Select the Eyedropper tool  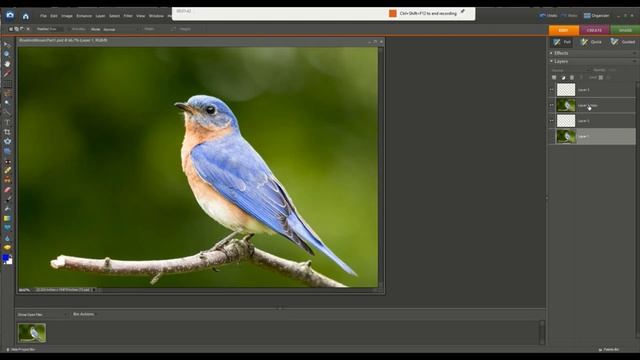coord(7,73)
